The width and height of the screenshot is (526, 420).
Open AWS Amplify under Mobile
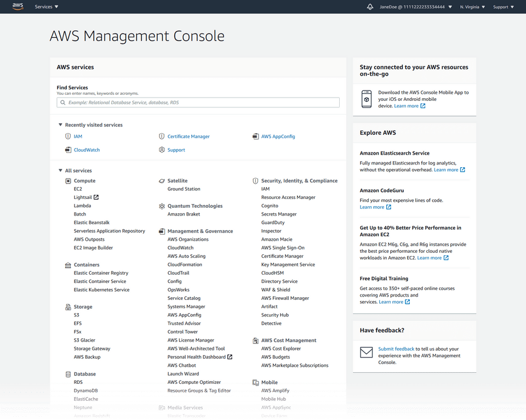click(275, 390)
